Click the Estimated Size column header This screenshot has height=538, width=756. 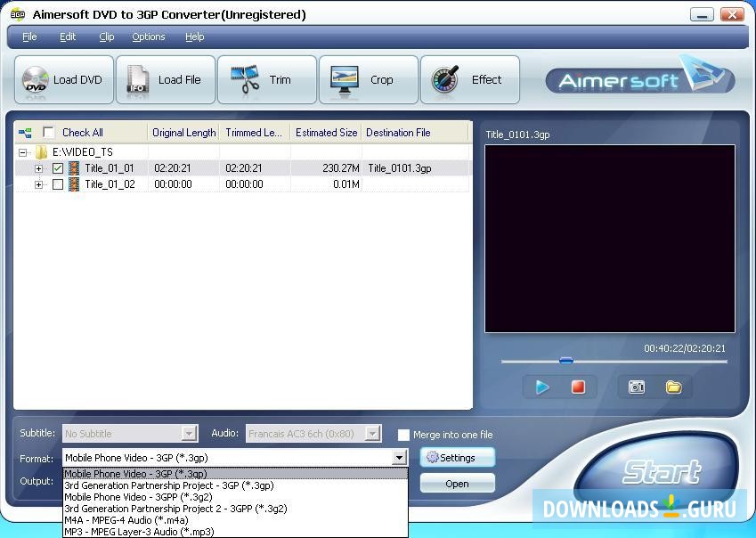(326, 133)
